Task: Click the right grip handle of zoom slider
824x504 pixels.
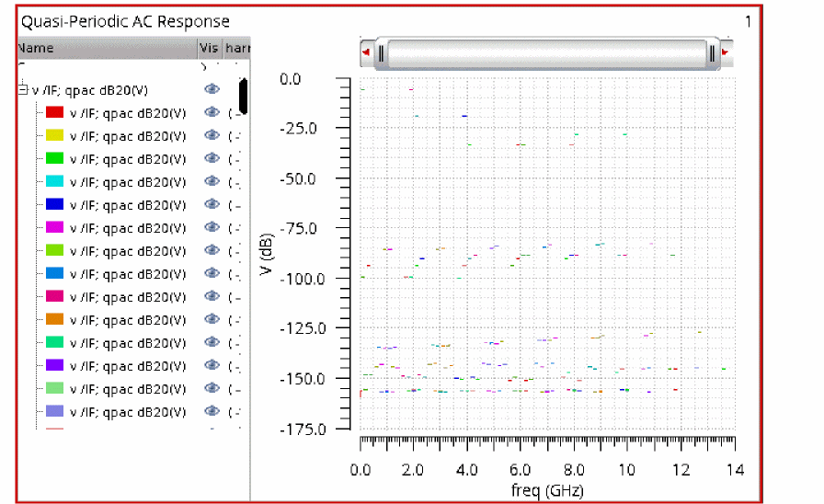Action: tap(713, 53)
